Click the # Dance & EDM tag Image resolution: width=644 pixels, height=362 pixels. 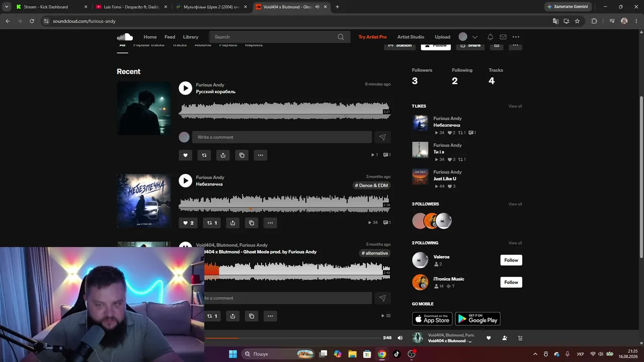(371, 186)
